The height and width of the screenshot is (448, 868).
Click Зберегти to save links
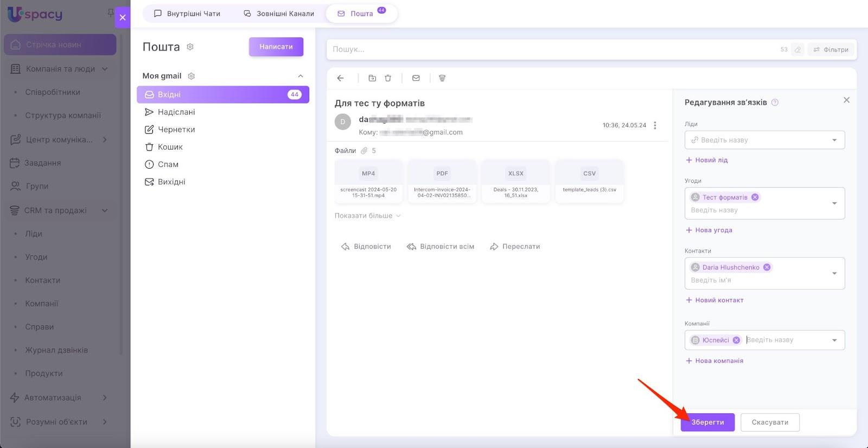pos(707,422)
